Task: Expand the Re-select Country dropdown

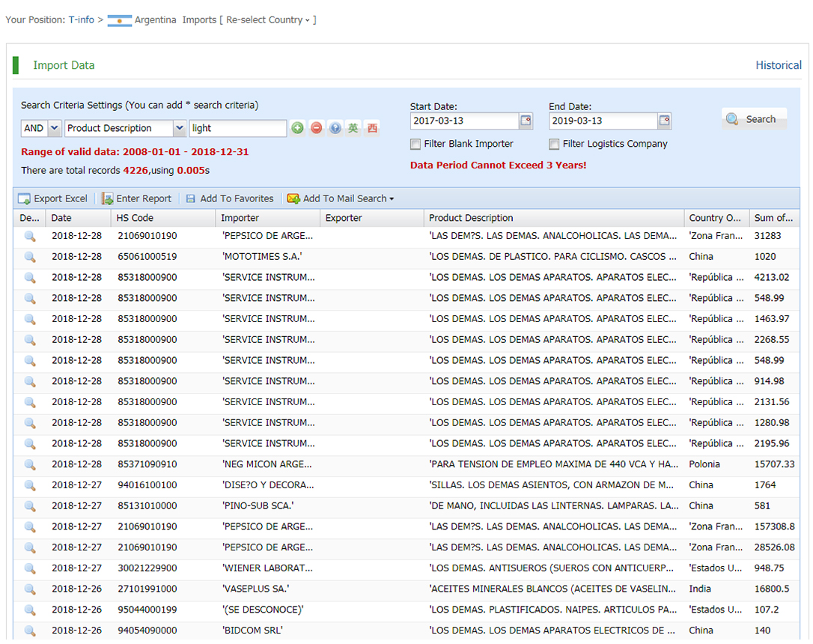Action: pyautogui.click(x=267, y=20)
